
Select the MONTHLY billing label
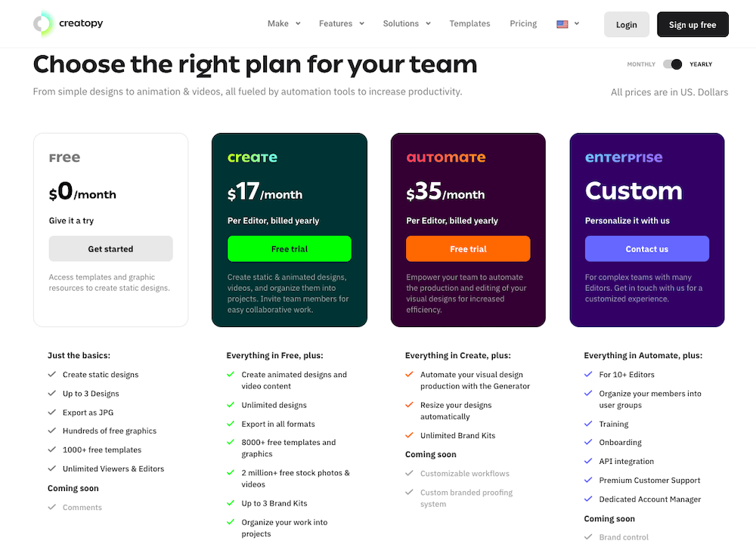pyautogui.click(x=641, y=64)
